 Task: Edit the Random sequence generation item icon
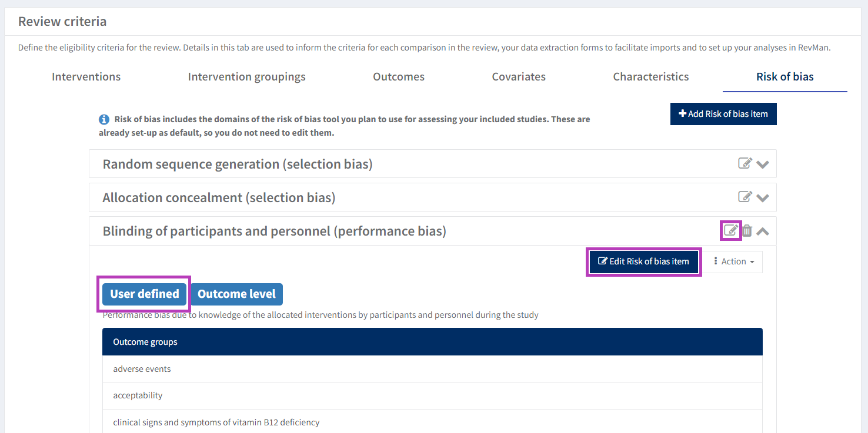click(745, 163)
